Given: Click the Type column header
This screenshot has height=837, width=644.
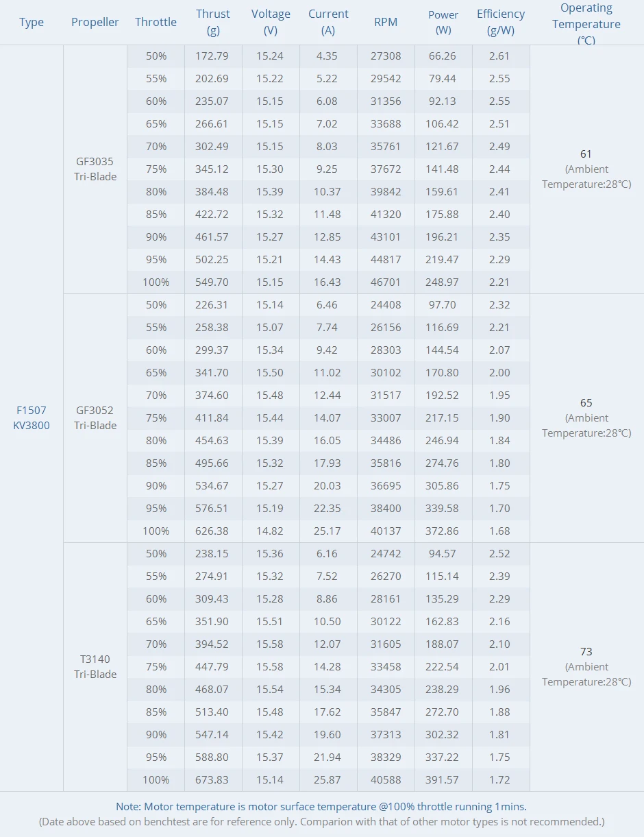Looking at the screenshot, I should (x=32, y=23).
